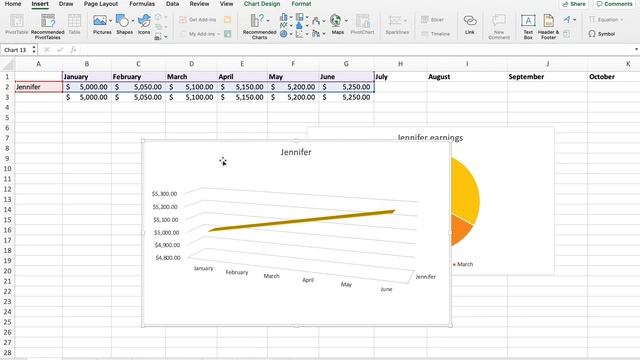Expand the Pictures dropdown arrow

coord(110,20)
